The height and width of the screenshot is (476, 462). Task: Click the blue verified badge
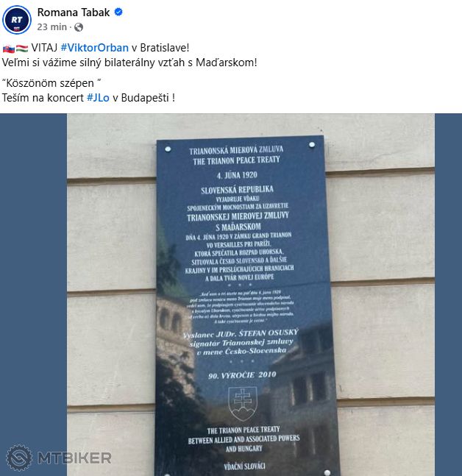118,13
